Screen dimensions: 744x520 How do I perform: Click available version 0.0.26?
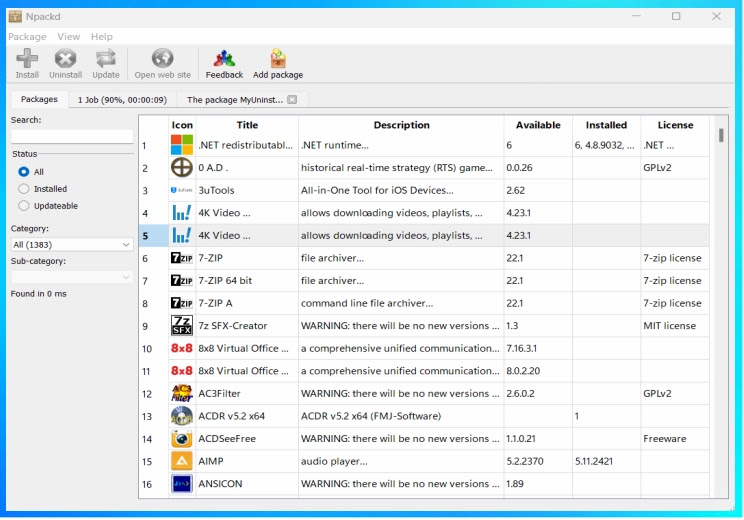[519, 167]
